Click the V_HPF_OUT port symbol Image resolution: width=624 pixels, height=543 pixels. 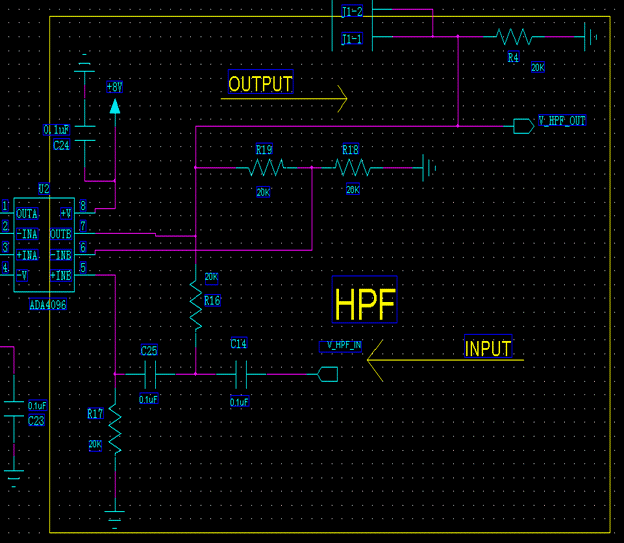[523, 125]
